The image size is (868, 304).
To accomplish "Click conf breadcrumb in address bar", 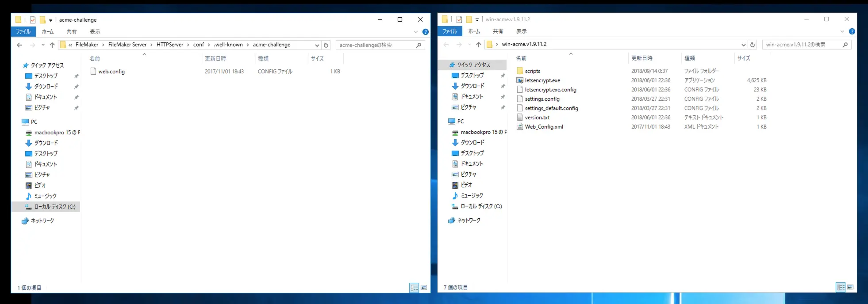I will 199,45.
